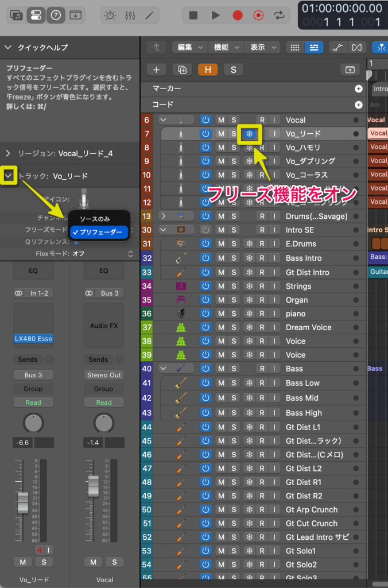Viewport: 388px width, 588px height.
Task: Open the Flexモード dropdown
Action: (103, 253)
